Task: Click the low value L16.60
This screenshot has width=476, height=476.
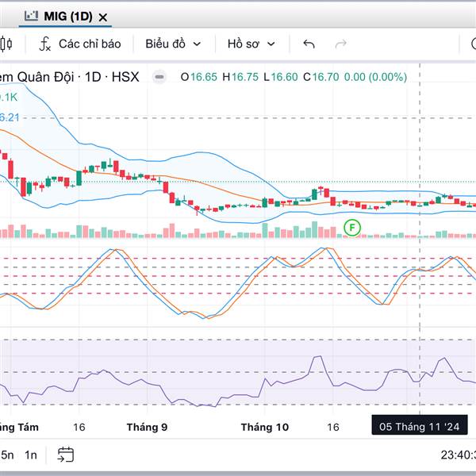Action: (281, 77)
